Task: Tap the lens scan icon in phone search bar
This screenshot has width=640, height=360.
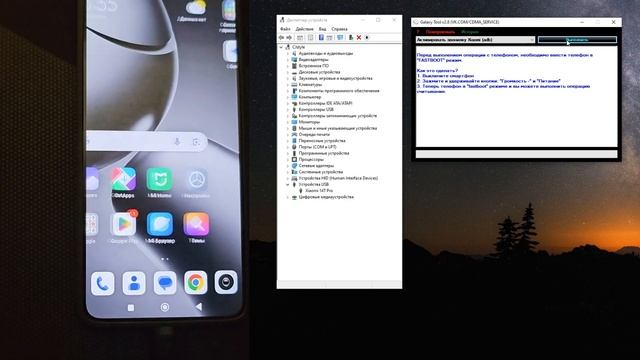Action: [x=196, y=142]
